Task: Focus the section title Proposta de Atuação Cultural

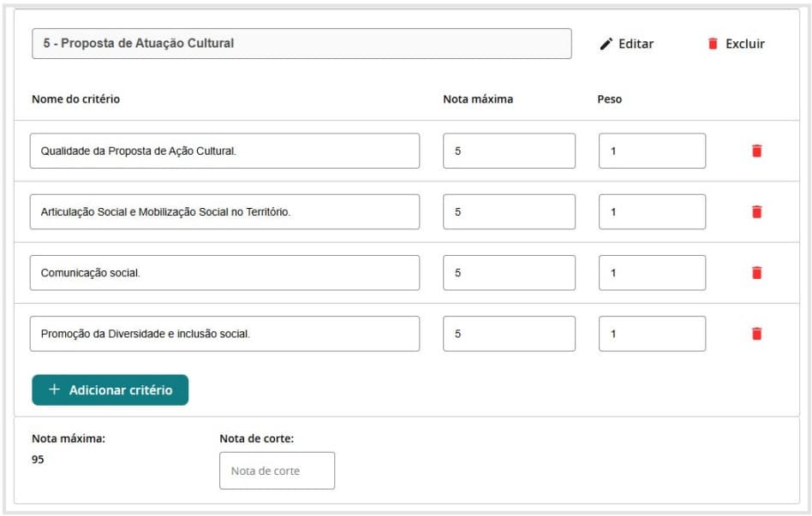Action: pyautogui.click(x=302, y=44)
